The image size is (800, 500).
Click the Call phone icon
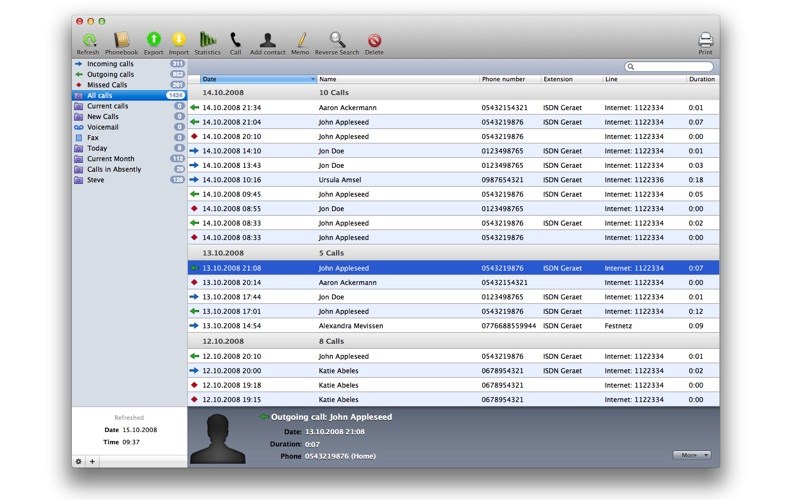235,40
